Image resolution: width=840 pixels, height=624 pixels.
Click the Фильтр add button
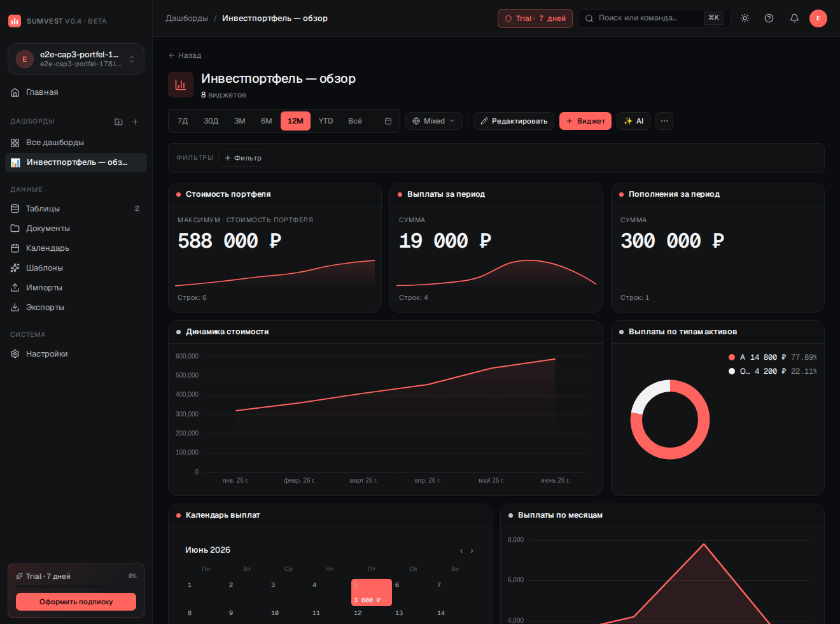pyautogui.click(x=243, y=158)
